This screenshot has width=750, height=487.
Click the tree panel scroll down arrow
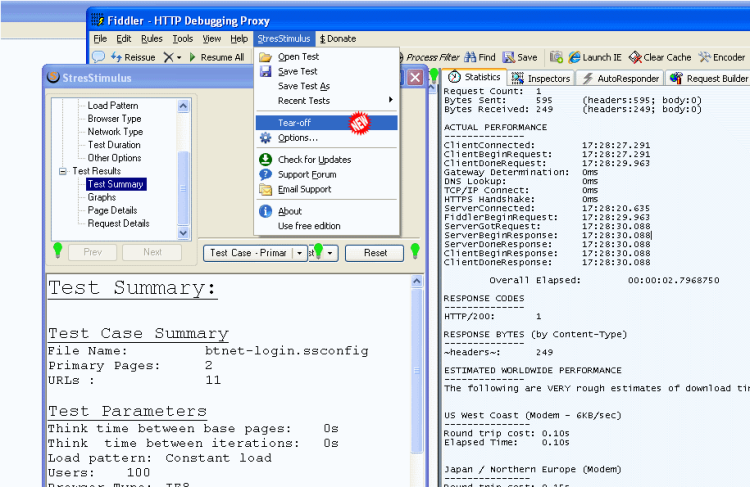coord(183,232)
